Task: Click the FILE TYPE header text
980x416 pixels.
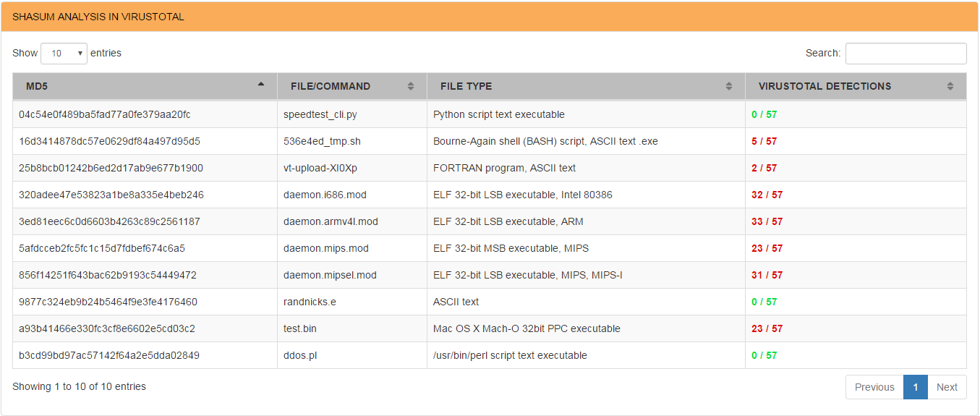Action: 466,86
